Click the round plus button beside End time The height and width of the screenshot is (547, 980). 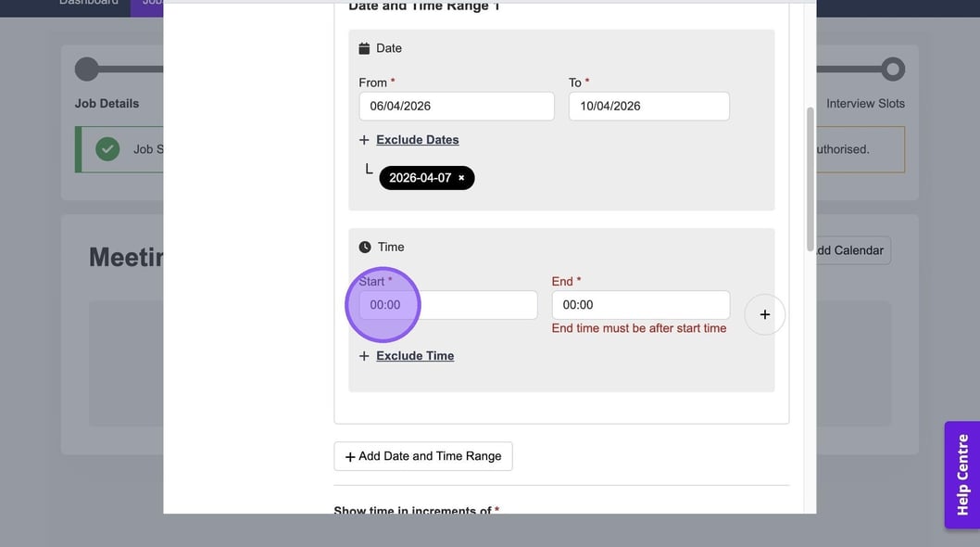point(764,314)
